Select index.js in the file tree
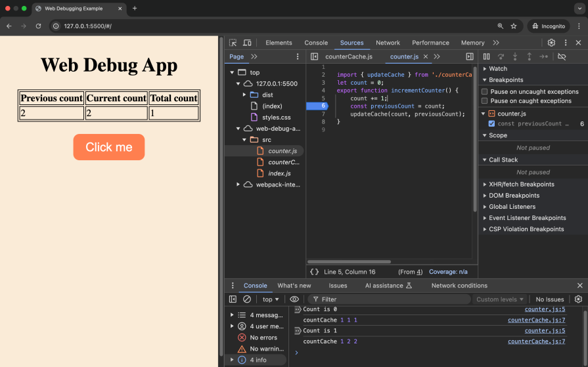 [279, 173]
